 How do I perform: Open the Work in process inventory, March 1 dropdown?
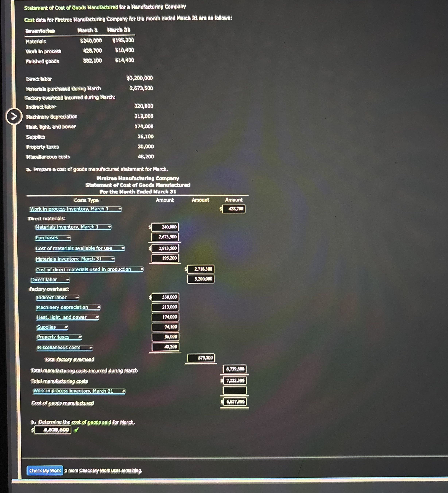(75, 209)
